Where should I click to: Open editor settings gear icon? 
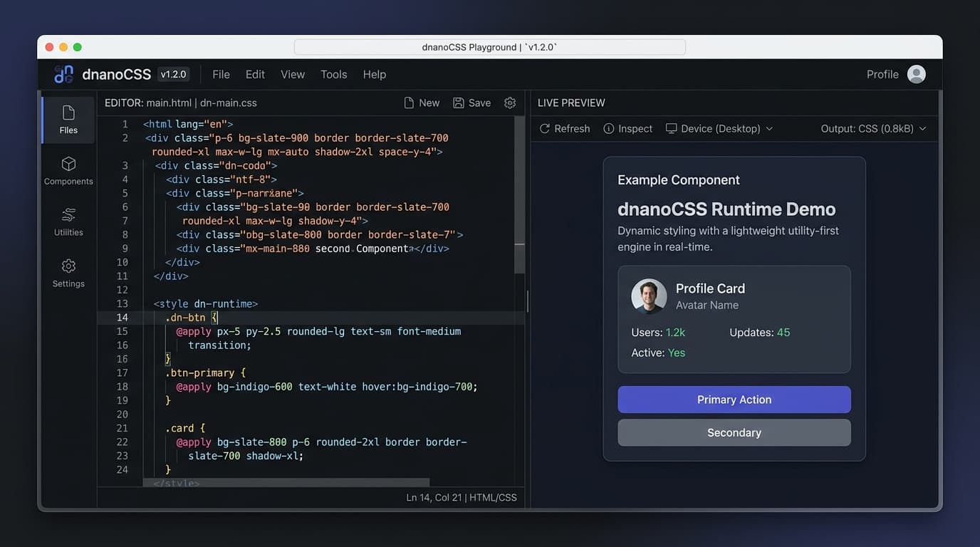pyautogui.click(x=510, y=103)
